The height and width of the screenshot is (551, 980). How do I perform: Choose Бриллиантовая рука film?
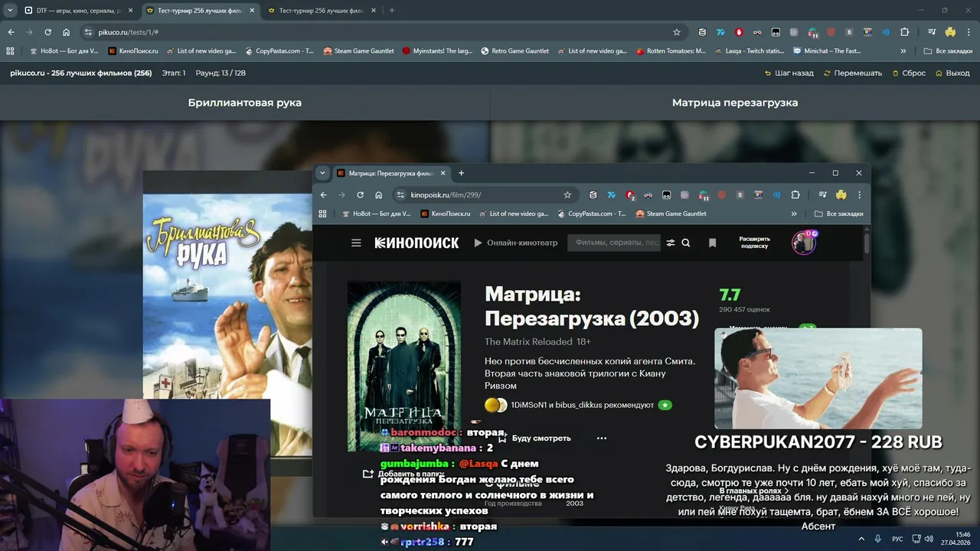coord(245,103)
